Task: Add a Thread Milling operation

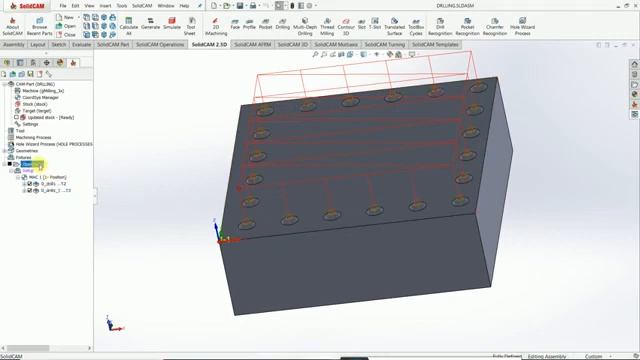Action: coord(327,27)
